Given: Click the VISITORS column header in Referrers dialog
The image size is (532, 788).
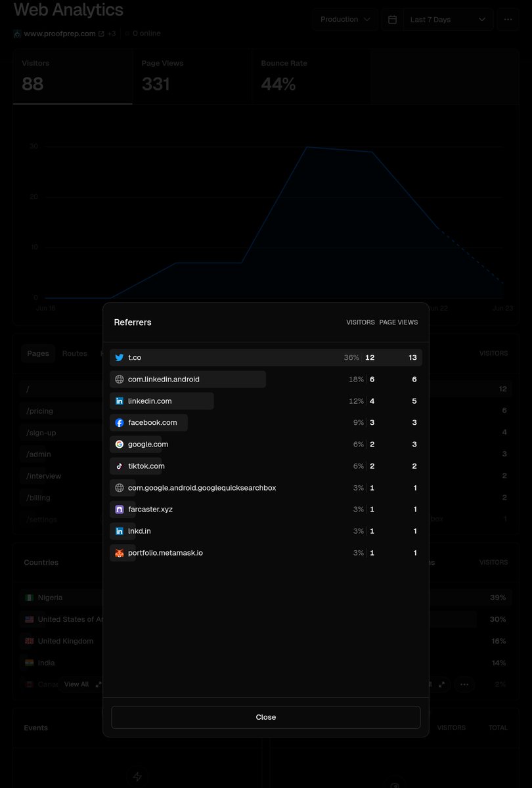Looking at the screenshot, I should [361, 322].
